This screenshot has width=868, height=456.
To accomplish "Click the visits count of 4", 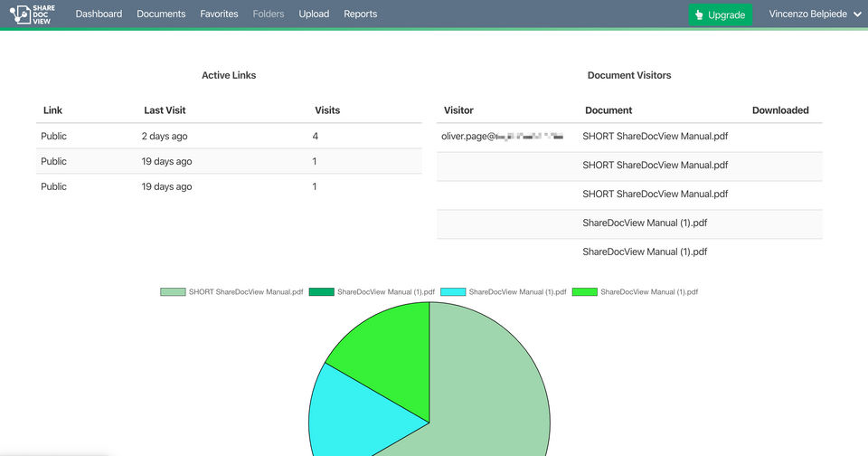I will pyautogui.click(x=315, y=136).
